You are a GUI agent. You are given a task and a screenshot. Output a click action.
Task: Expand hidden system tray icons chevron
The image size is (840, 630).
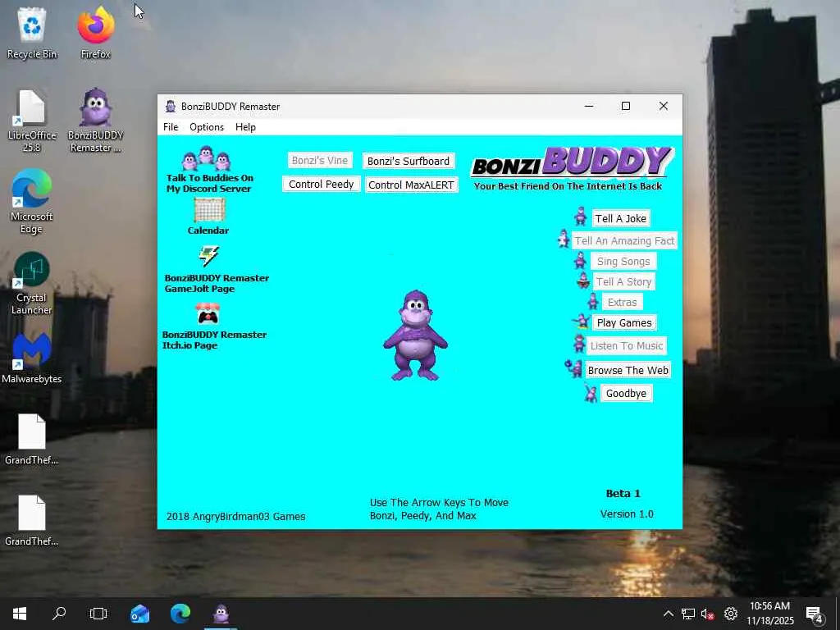[x=668, y=614]
